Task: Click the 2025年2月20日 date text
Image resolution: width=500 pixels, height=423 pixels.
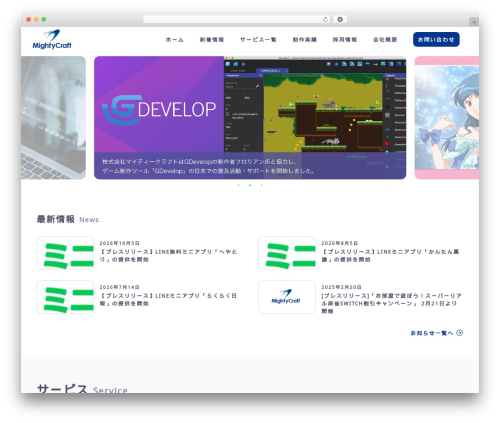Action: click(x=342, y=287)
